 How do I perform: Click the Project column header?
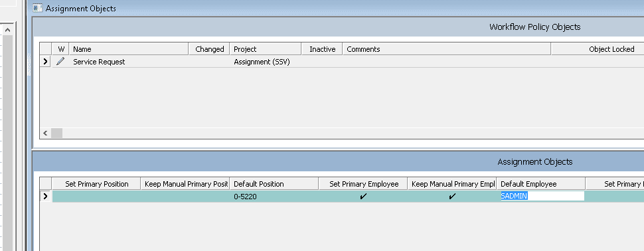(266, 49)
